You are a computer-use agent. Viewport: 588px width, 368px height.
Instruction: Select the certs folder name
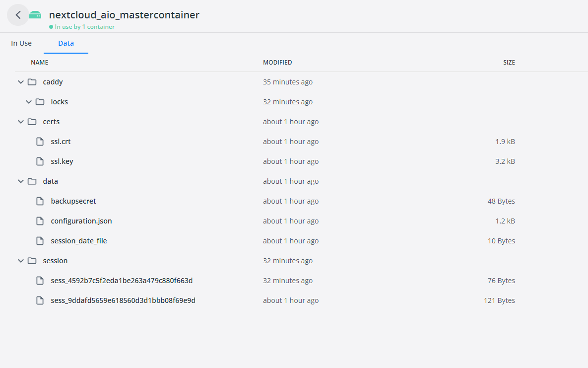point(52,122)
